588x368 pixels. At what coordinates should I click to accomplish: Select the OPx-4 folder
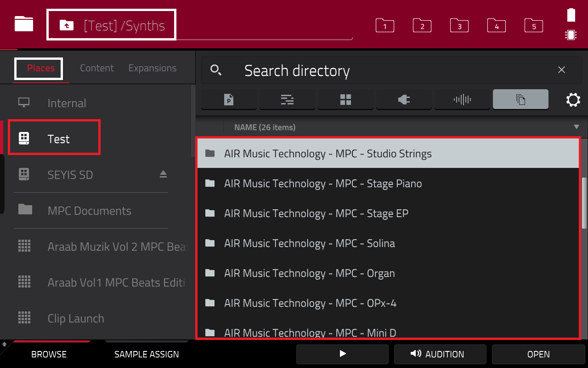388,303
